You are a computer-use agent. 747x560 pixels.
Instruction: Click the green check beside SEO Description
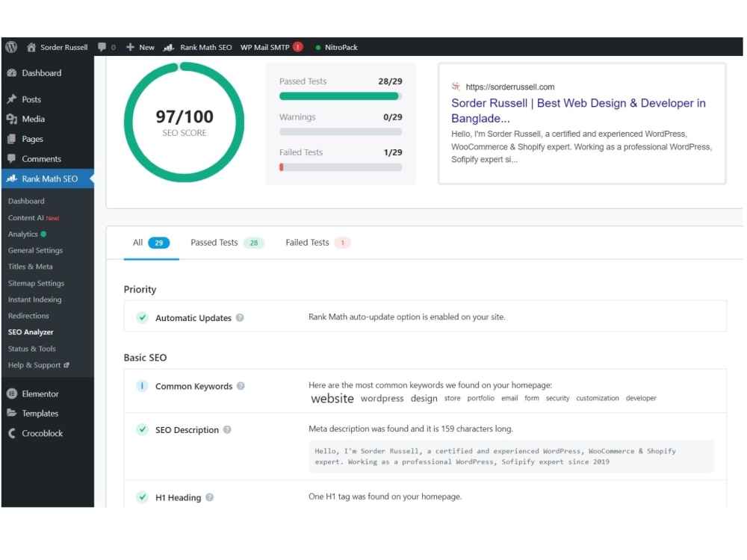click(x=142, y=429)
